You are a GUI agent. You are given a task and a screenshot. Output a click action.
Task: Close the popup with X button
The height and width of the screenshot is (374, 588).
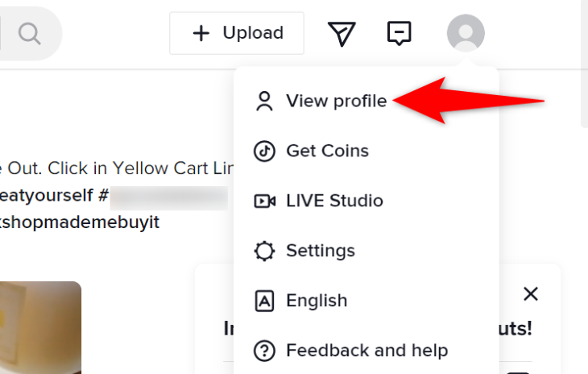530,293
